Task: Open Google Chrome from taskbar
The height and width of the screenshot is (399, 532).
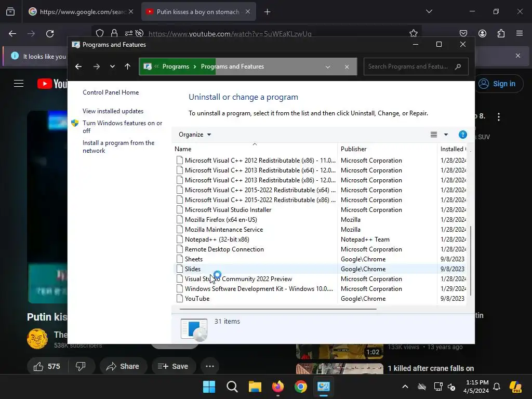Action: pyautogui.click(x=301, y=387)
